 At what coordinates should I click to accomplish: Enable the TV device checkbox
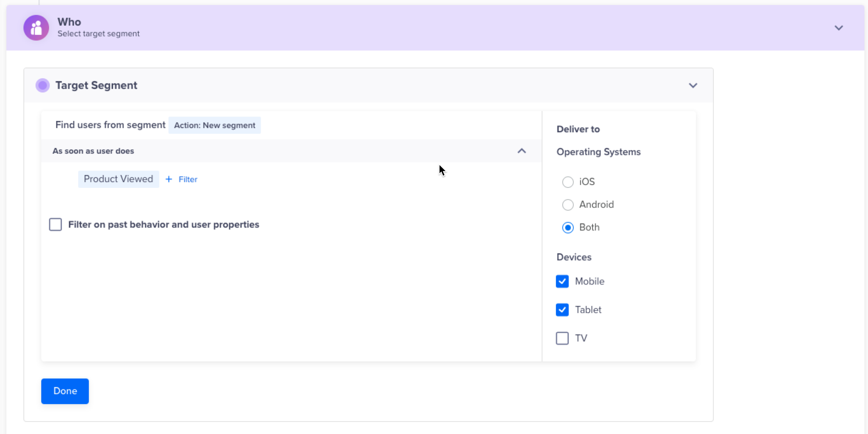click(562, 338)
